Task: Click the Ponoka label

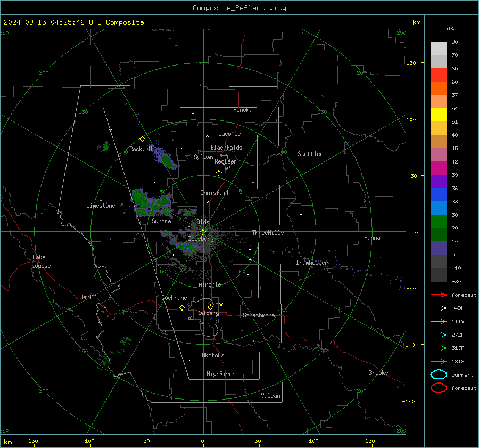Action: [x=243, y=110]
